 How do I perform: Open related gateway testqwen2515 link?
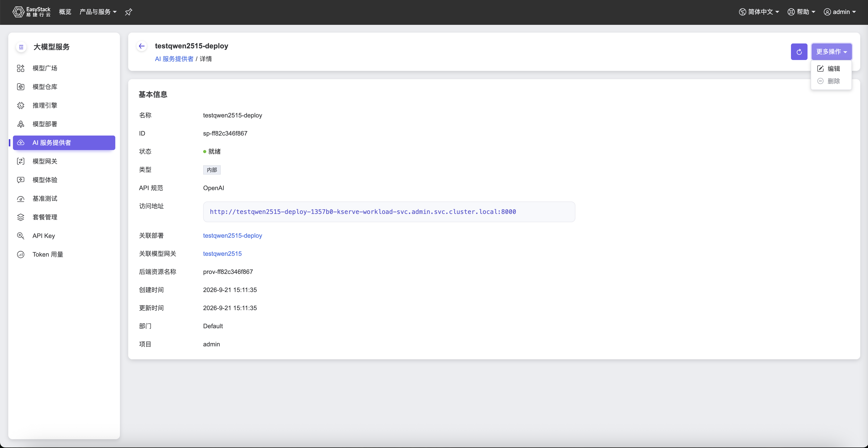pyautogui.click(x=222, y=253)
